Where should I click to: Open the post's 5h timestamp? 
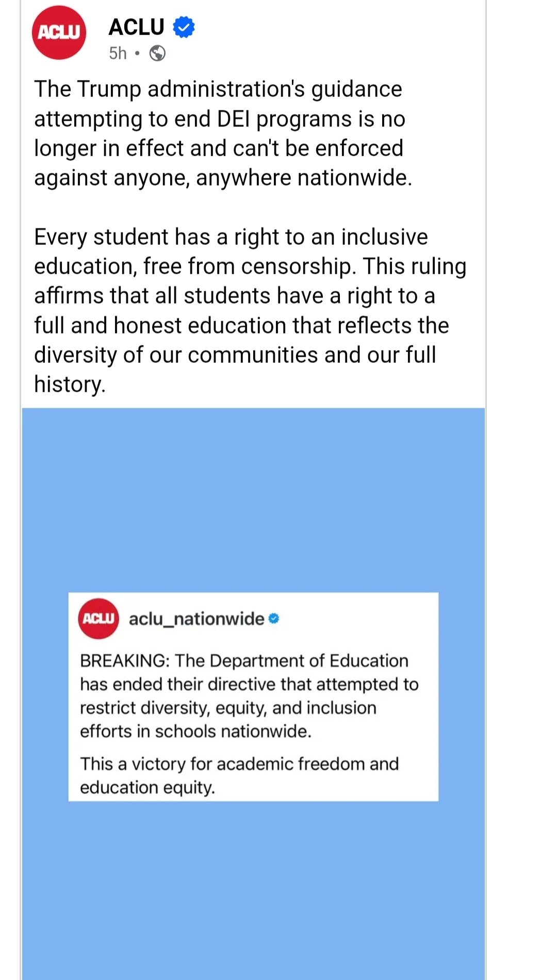[118, 53]
